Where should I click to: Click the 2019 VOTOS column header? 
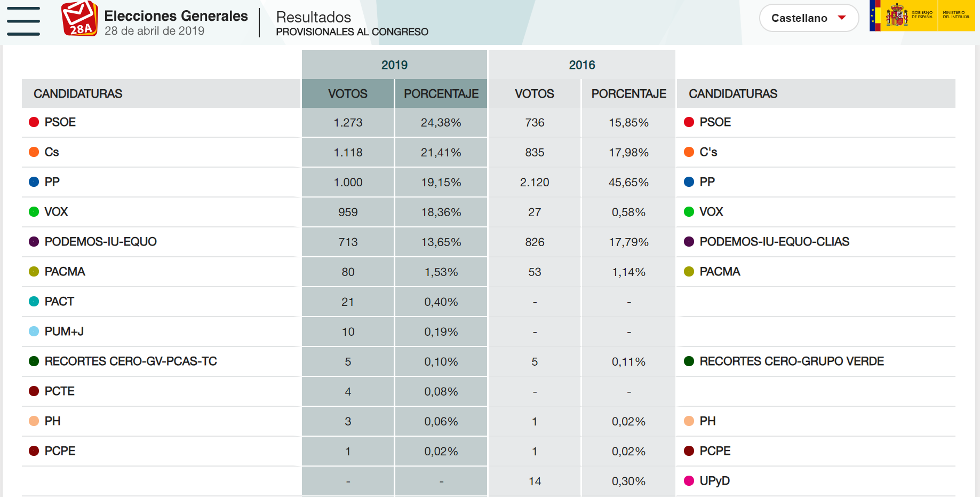tap(347, 94)
